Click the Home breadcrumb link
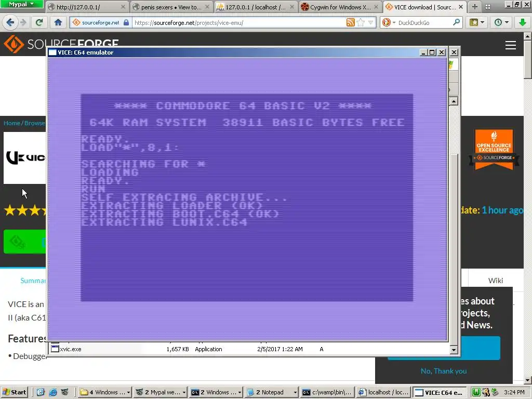Screen dimensions: 532x399 click(12, 123)
